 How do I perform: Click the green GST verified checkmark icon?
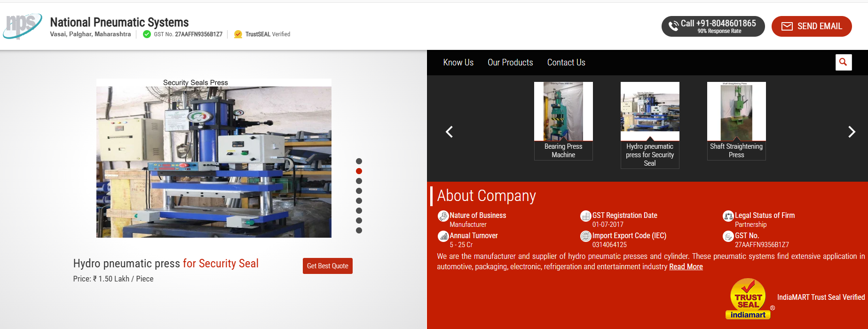coord(147,34)
